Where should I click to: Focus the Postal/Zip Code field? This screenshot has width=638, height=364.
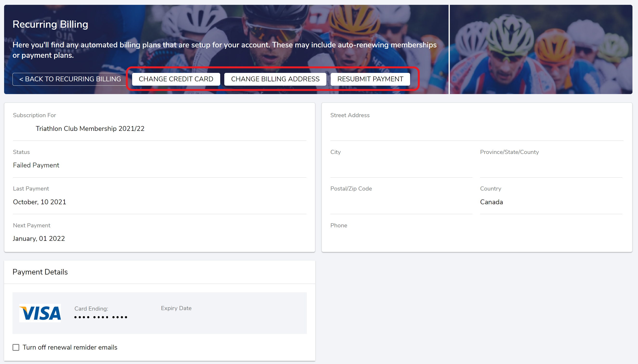(x=401, y=202)
